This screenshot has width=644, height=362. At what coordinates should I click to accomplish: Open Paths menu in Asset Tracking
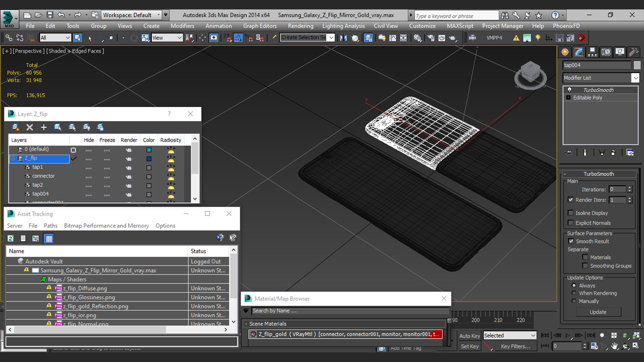click(51, 226)
